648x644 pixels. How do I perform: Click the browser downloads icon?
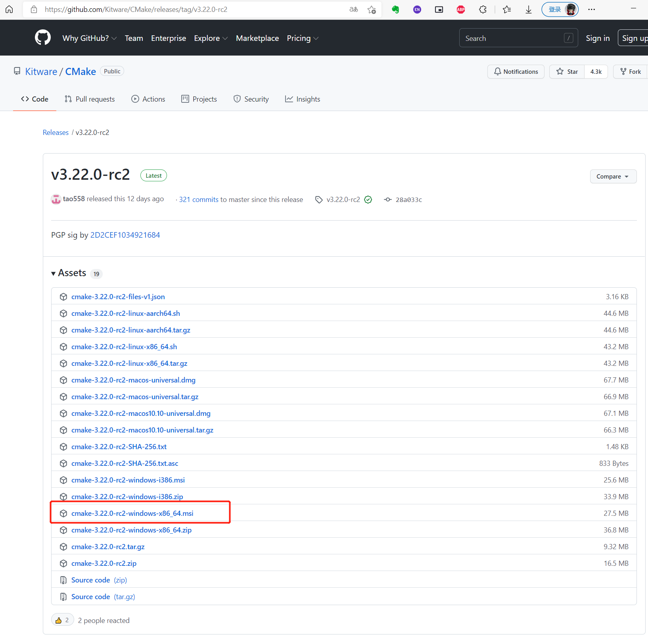(x=528, y=9)
